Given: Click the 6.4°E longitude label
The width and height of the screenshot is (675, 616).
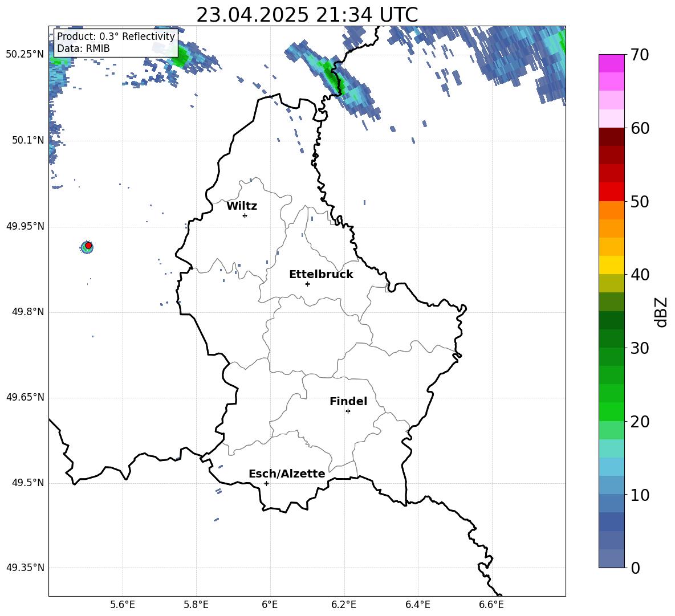Looking at the screenshot, I should click(x=418, y=605).
